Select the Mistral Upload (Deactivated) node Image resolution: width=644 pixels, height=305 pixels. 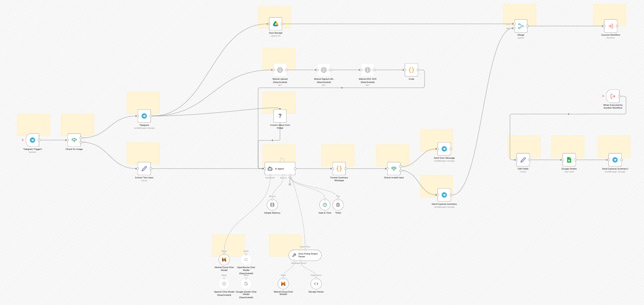280,70
